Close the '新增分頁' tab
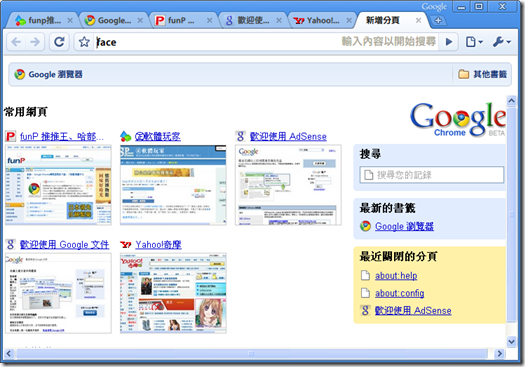This screenshot has height=367, width=525. pyautogui.click(x=418, y=20)
